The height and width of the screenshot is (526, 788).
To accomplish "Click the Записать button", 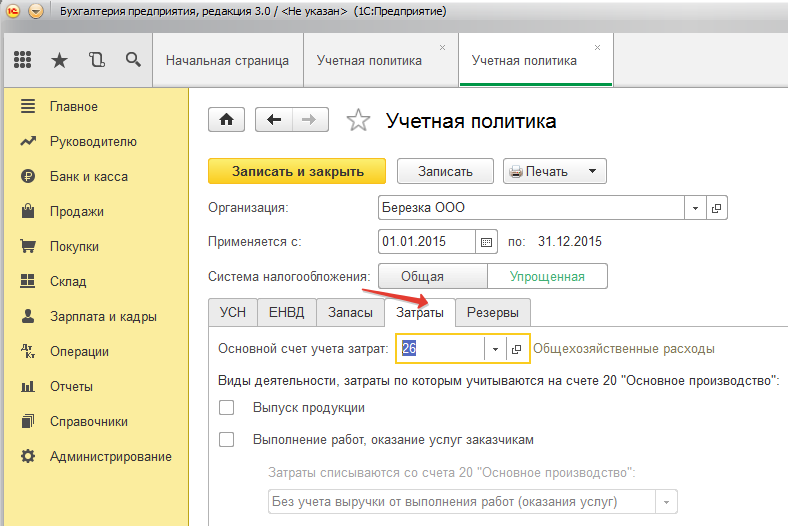I will pyautogui.click(x=445, y=171).
